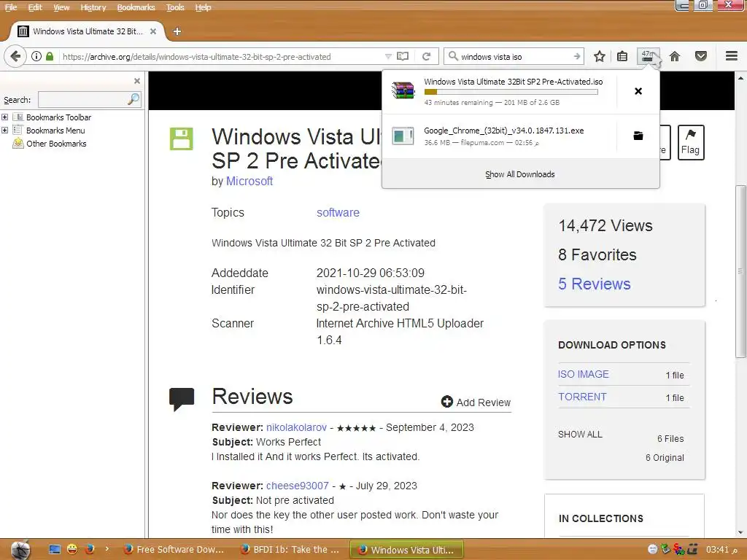Click the scrollbar down arrow
747x560 pixels.
(x=740, y=532)
